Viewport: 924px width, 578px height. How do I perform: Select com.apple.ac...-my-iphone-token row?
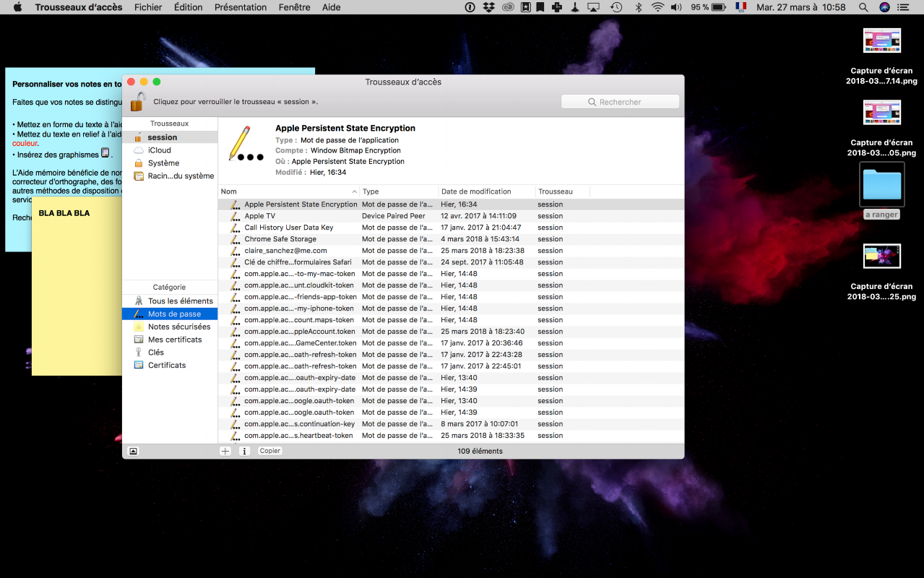(451, 309)
